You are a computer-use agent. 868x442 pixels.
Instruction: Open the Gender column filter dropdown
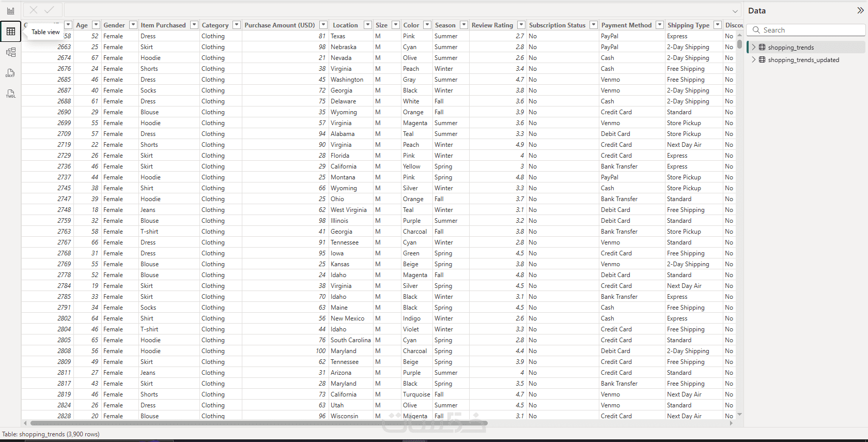click(133, 25)
